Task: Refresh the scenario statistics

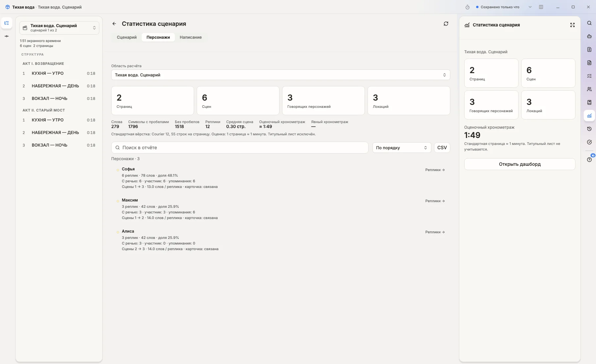Action: click(x=446, y=24)
